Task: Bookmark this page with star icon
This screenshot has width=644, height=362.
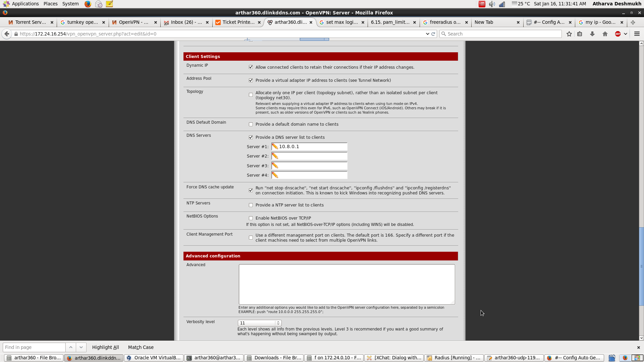Action: pos(569,34)
